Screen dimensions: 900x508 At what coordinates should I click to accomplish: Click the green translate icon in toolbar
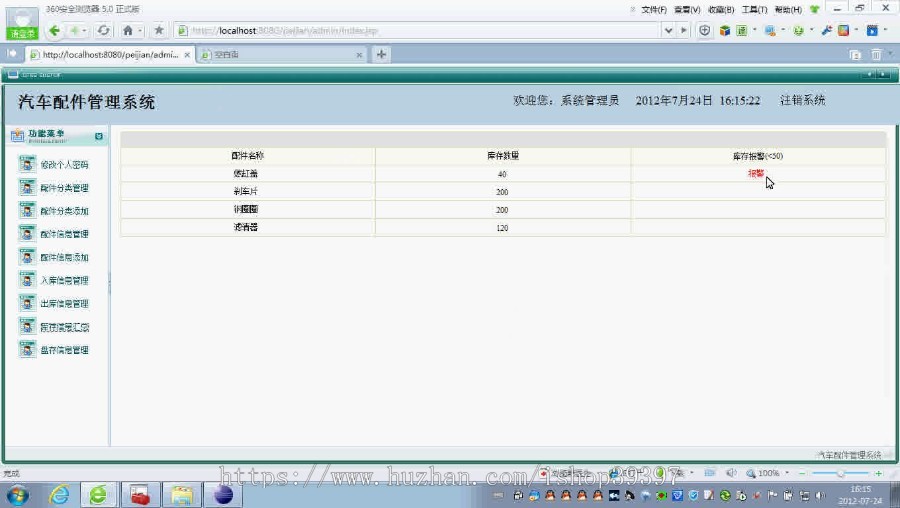(742, 30)
